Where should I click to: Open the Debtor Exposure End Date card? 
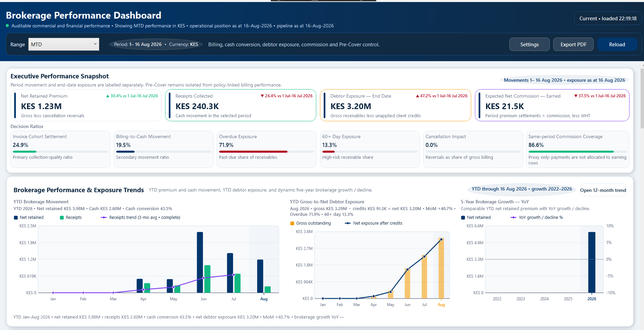point(395,105)
